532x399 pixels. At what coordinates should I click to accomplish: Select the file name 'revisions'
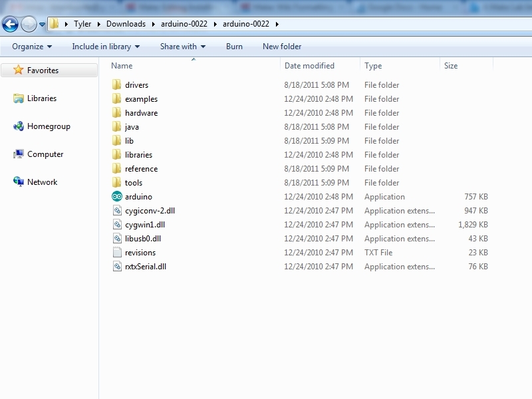[x=140, y=253]
